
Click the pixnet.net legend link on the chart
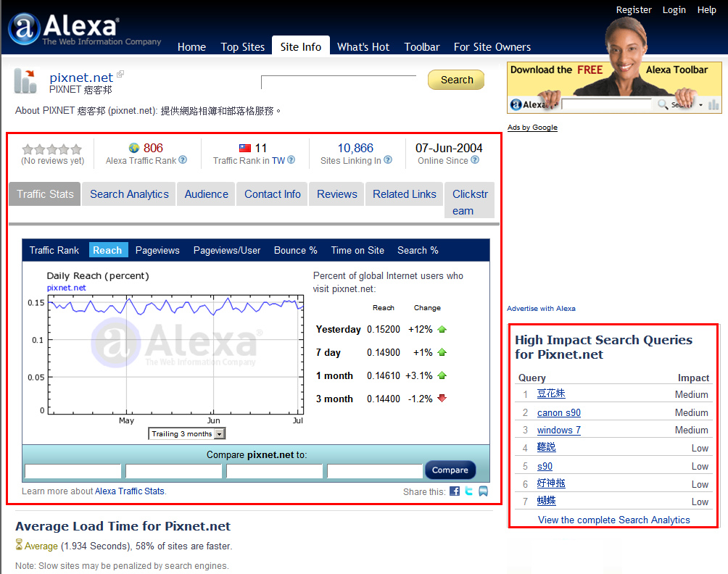tap(67, 288)
